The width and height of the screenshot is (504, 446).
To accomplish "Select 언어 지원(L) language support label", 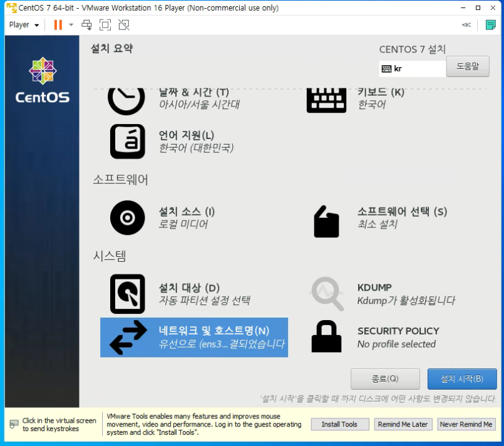I will pos(187,135).
